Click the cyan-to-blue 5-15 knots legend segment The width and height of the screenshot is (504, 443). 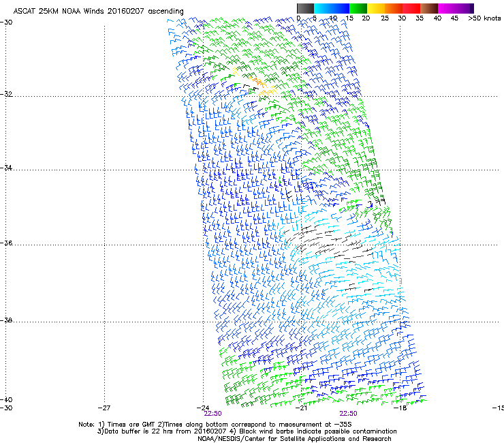point(332,8)
